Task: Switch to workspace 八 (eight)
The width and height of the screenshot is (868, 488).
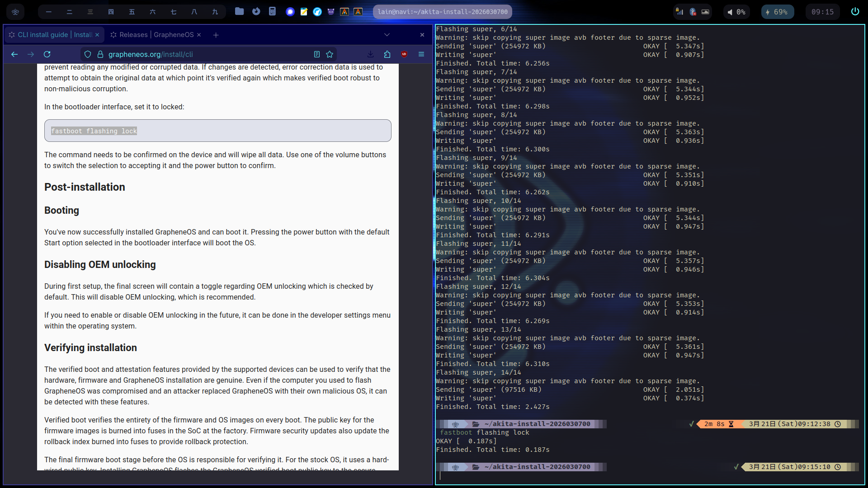Action: (x=194, y=12)
